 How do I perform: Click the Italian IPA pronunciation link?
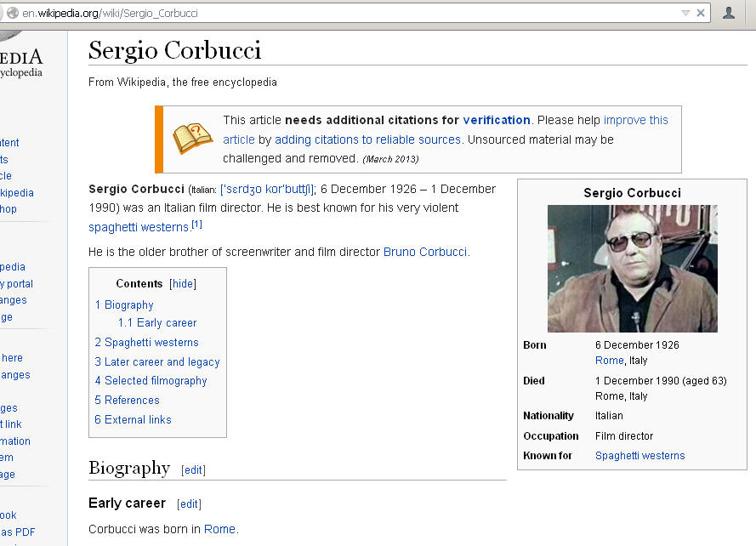tap(267, 189)
